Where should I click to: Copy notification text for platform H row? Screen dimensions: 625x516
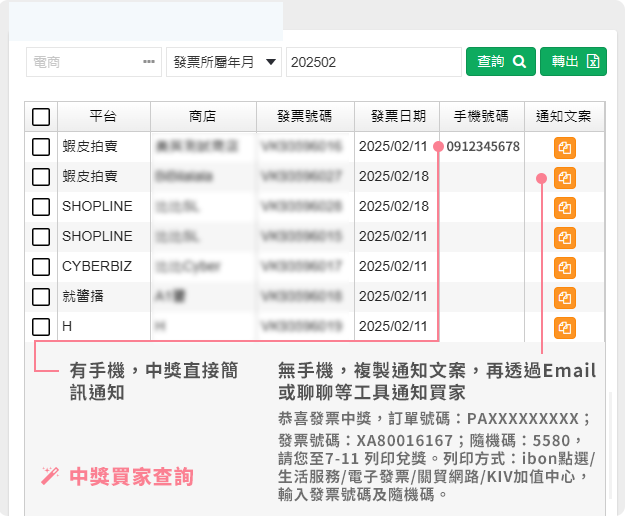(x=565, y=328)
